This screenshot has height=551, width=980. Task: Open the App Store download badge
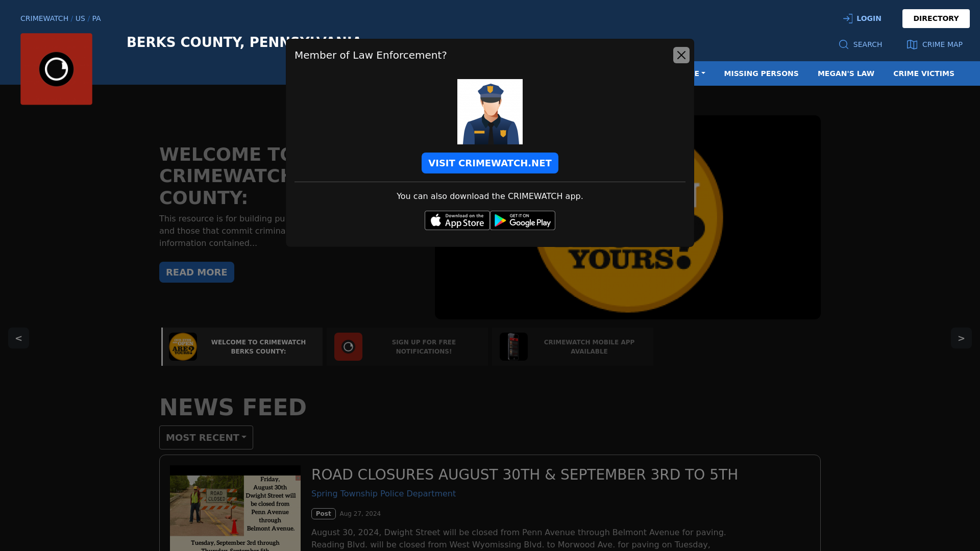point(457,220)
